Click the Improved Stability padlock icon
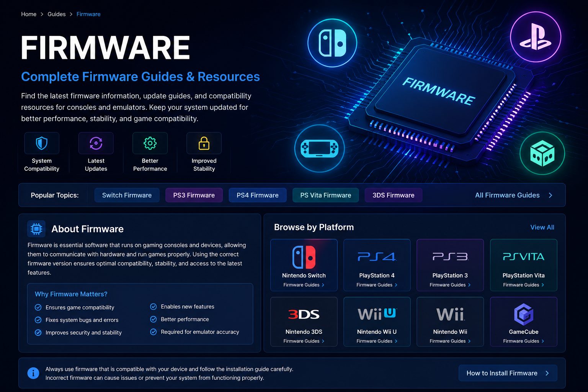Viewport: 588px width, 392px height. click(204, 143)
